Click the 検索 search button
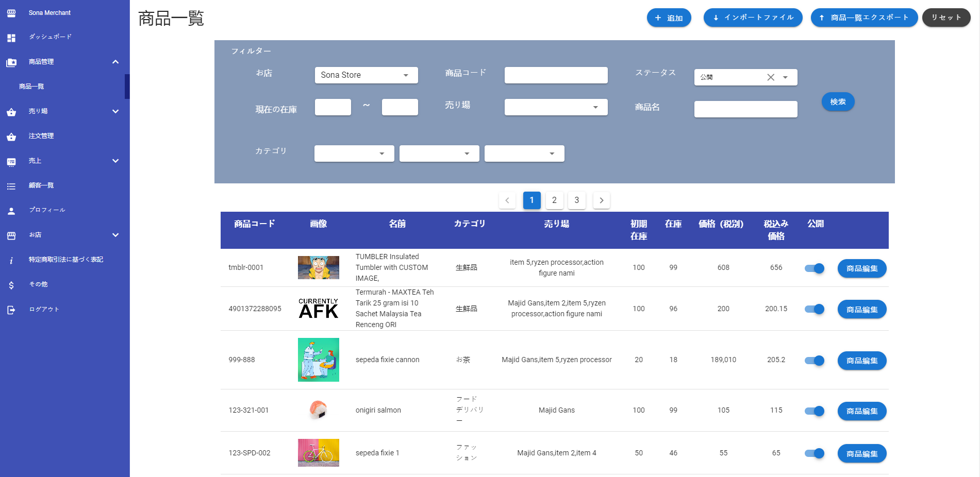 838,102
